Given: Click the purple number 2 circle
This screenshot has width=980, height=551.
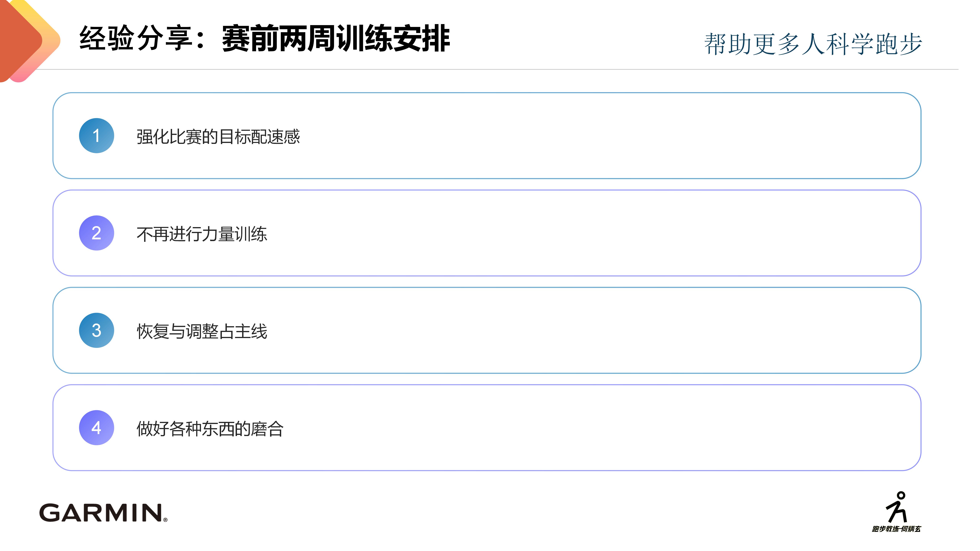Looking at the screenshot, I should [96, 233].
